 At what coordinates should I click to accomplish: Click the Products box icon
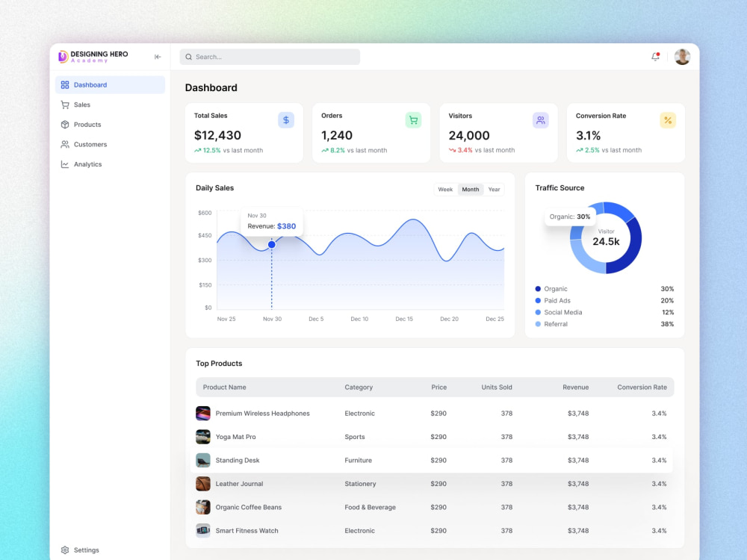(65, 125)
